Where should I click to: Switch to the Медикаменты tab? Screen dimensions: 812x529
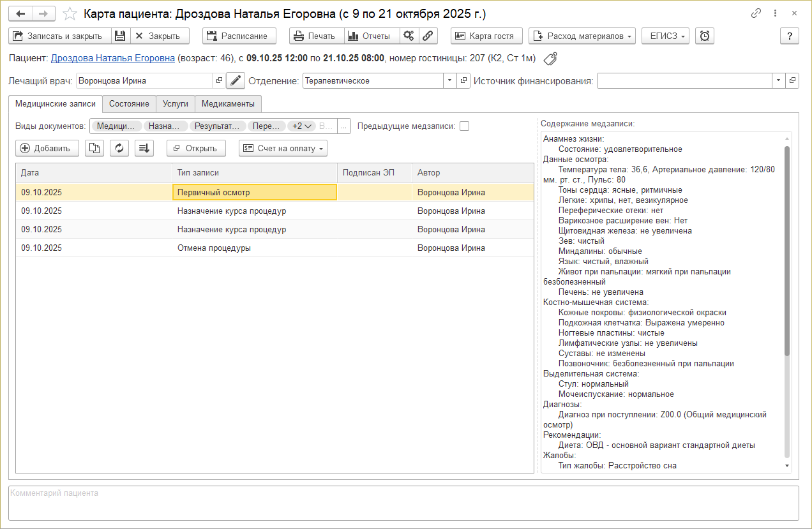click(x=228, y=103)
